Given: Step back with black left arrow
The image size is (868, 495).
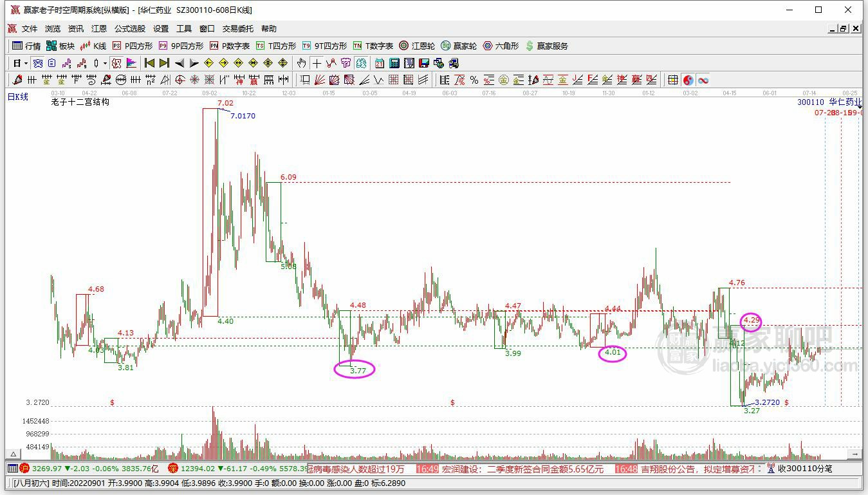Looking at the screenshot, I should [180, 63].
